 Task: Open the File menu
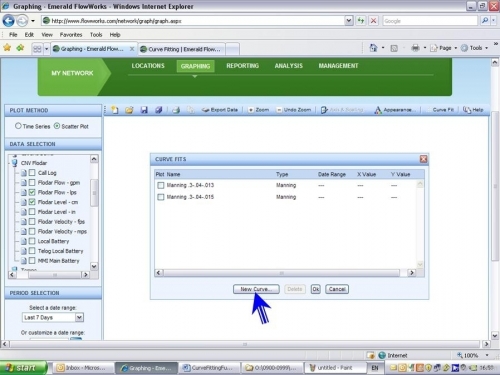13,34
